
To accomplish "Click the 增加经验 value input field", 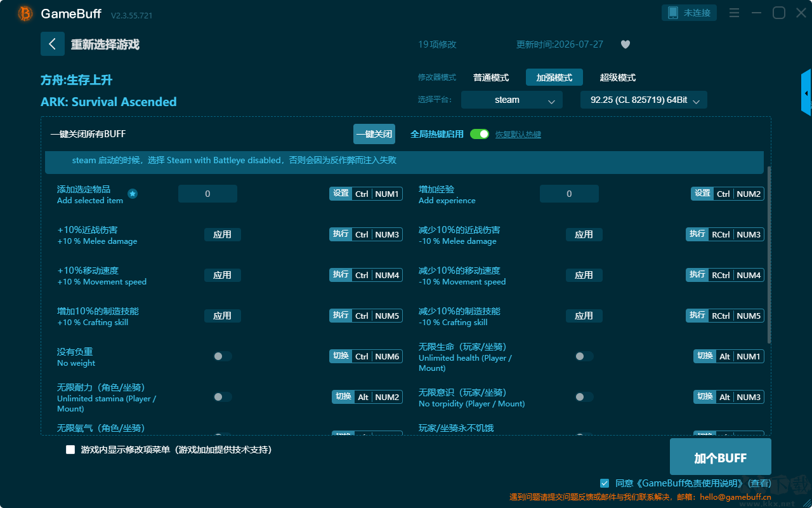I will 569,194.
